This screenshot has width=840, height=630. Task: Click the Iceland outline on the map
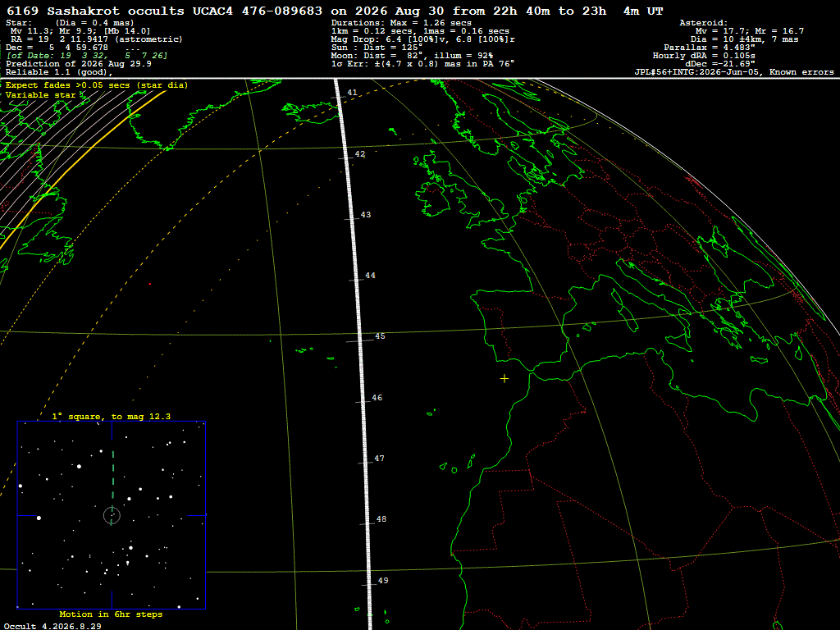point(311,112)
